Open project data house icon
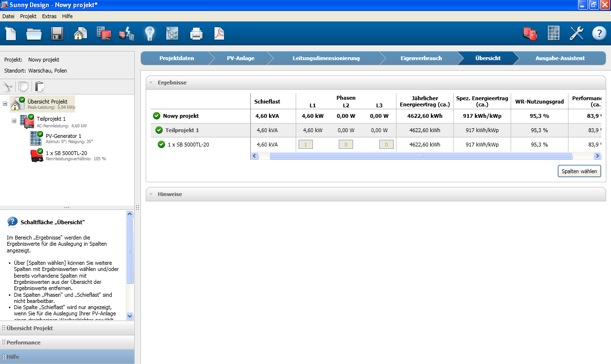This screenshot has height=364, width=611. (80, 33)
